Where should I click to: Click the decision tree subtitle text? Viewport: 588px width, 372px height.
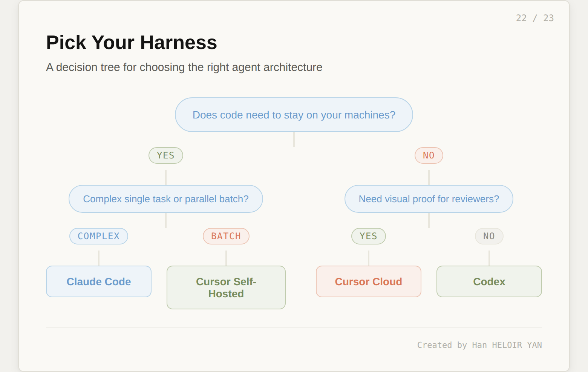(x=184, y=67)
